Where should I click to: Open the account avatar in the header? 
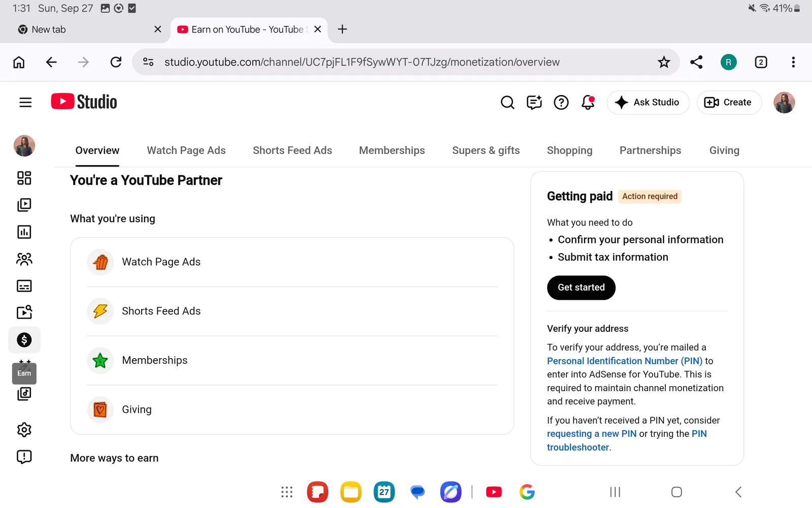784,103
